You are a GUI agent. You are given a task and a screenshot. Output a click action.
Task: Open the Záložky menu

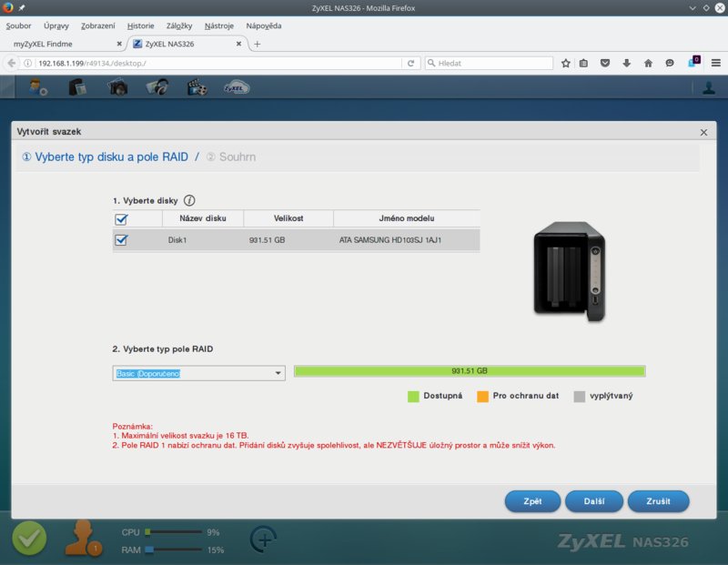(179, 26)
